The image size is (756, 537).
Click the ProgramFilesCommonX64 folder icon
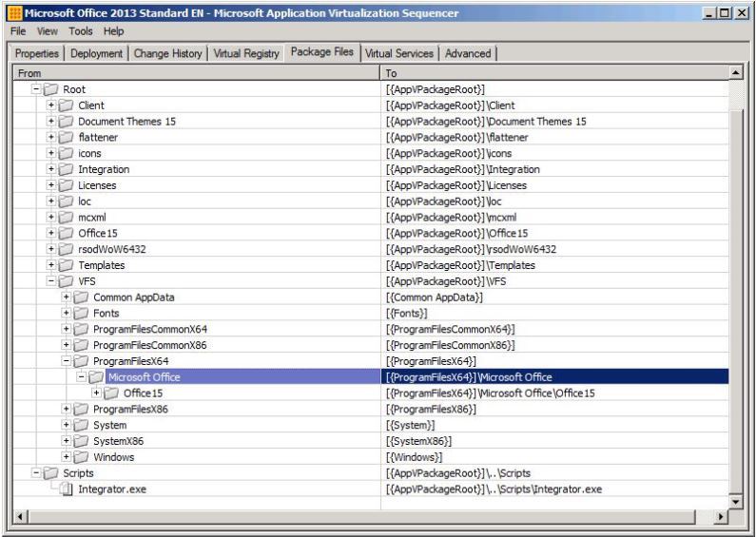pos(81,329)
